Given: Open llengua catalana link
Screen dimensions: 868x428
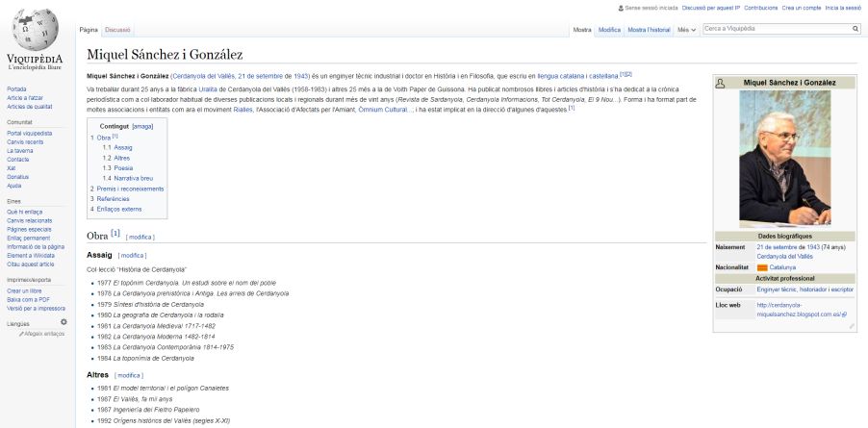Looking at the screenshot, I should [x=558, y=76].
